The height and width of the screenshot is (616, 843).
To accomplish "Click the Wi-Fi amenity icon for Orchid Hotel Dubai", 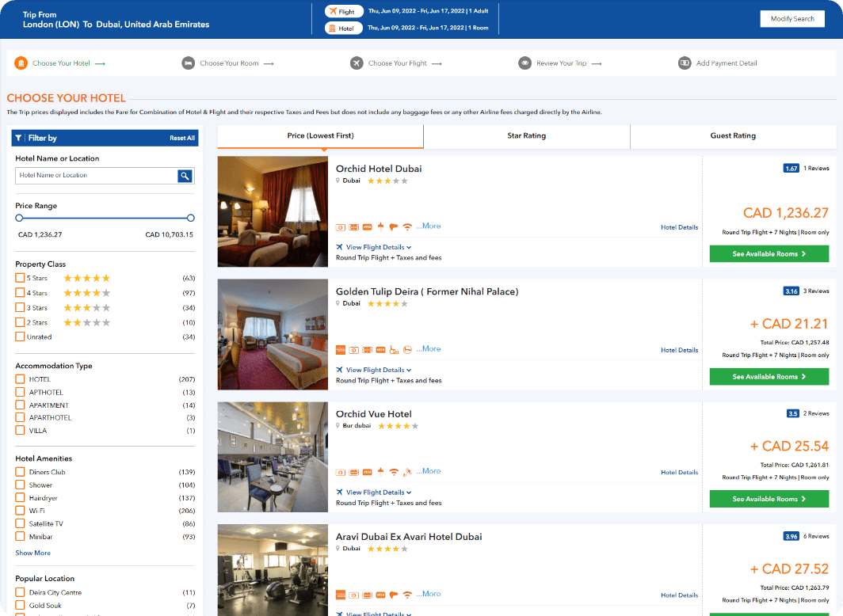I will click(x=407, y=227).
